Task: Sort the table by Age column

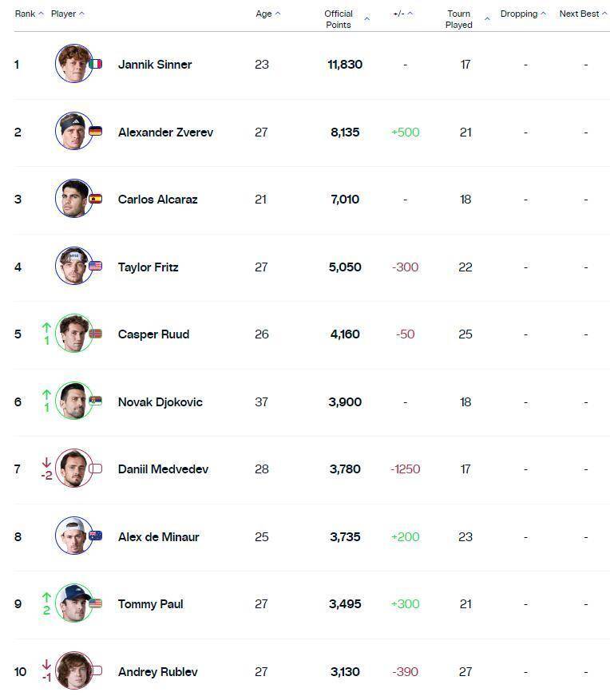Action: coord(267,14)
